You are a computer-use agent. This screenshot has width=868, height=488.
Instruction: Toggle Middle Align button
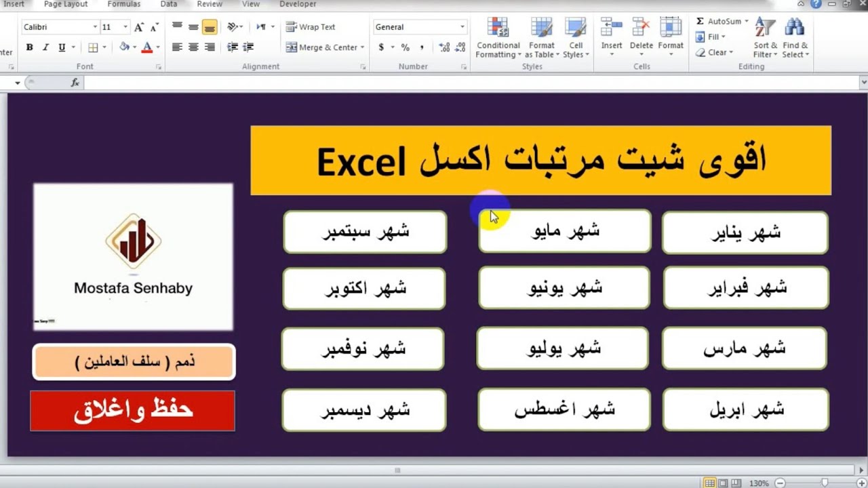click(193, 27)
